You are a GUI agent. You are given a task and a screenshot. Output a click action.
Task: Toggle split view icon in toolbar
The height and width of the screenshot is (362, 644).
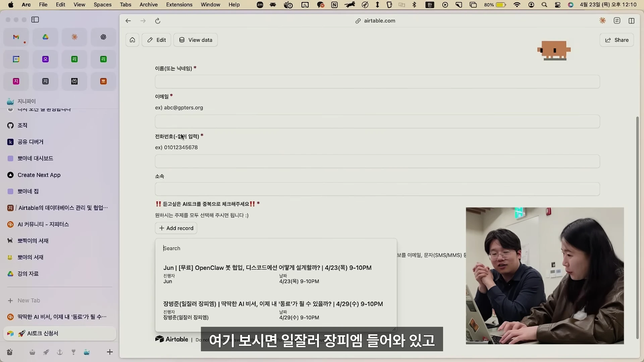(x=632, y=21)
